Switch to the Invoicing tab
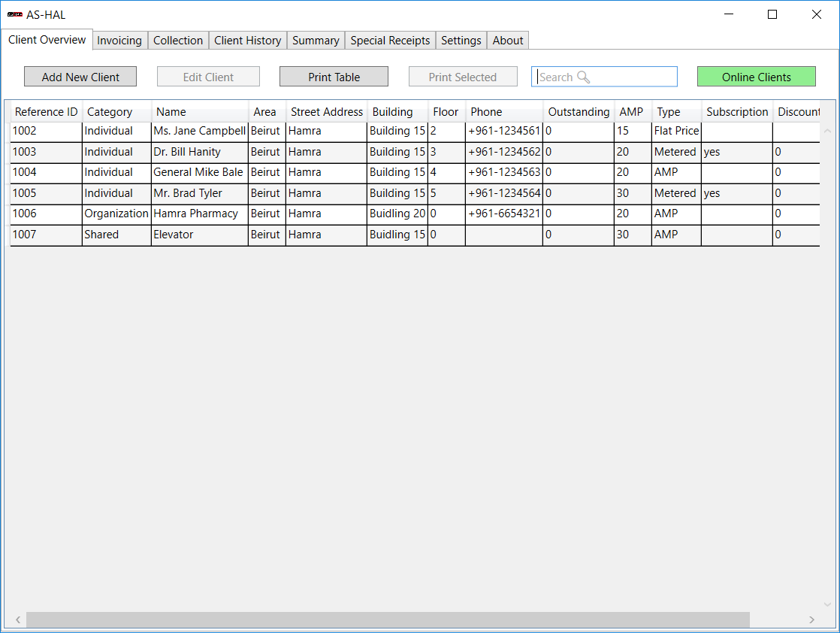 point(119,41)
